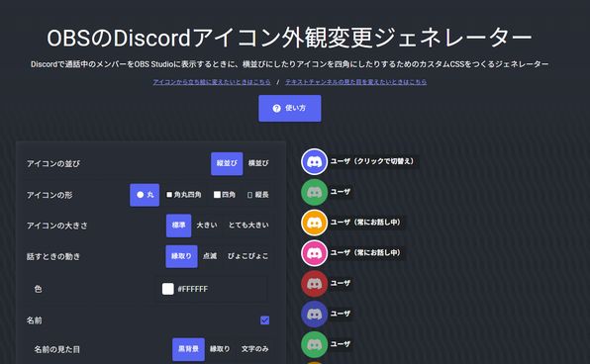Choose ぴょこぴょこ speaking animation
The width and height of the screenshot is (590, 364).
pos(247,256)
